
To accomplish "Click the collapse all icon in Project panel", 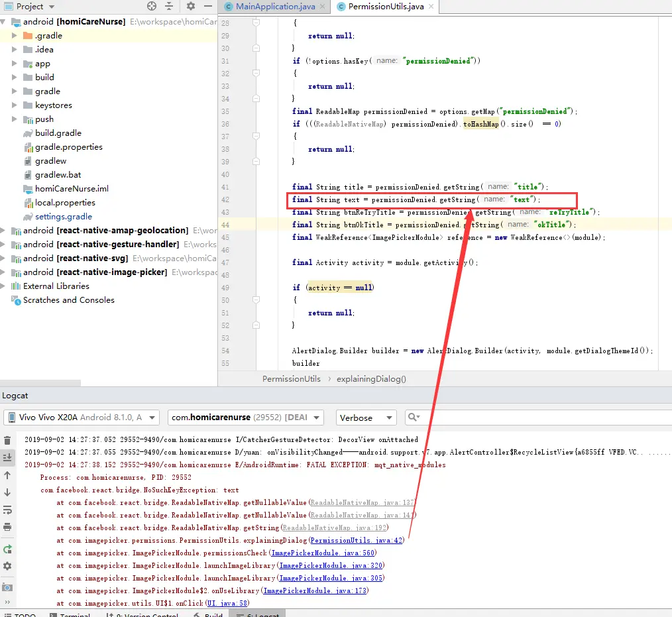I will point(169,6).
